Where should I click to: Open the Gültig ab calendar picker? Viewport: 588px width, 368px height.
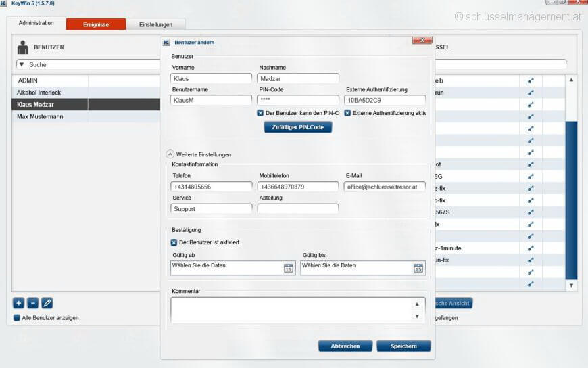pos(288,268)
